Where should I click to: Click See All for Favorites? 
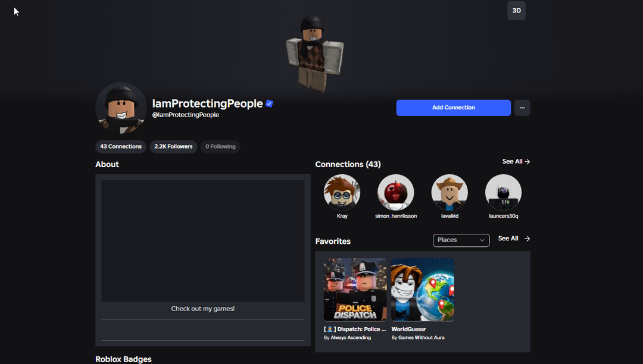[513, 239]
